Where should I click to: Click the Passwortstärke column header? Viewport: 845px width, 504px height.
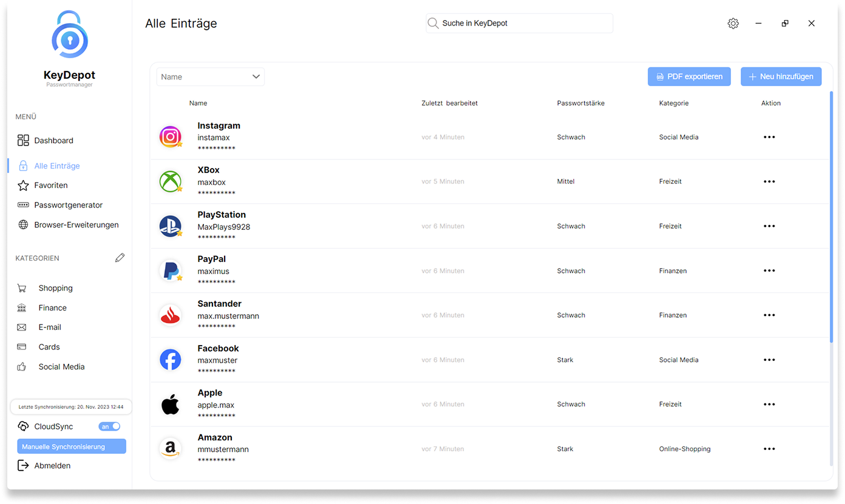pyautogui.click(x=581, y=103)
